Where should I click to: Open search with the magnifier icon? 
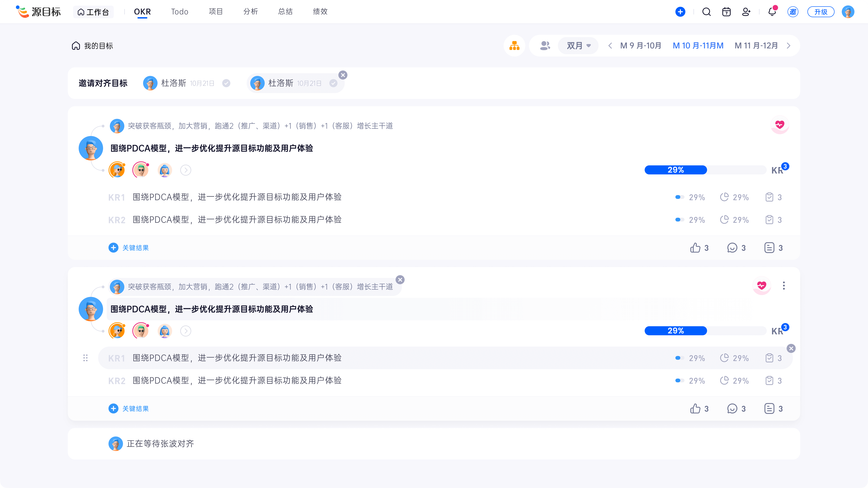point(706,12)
